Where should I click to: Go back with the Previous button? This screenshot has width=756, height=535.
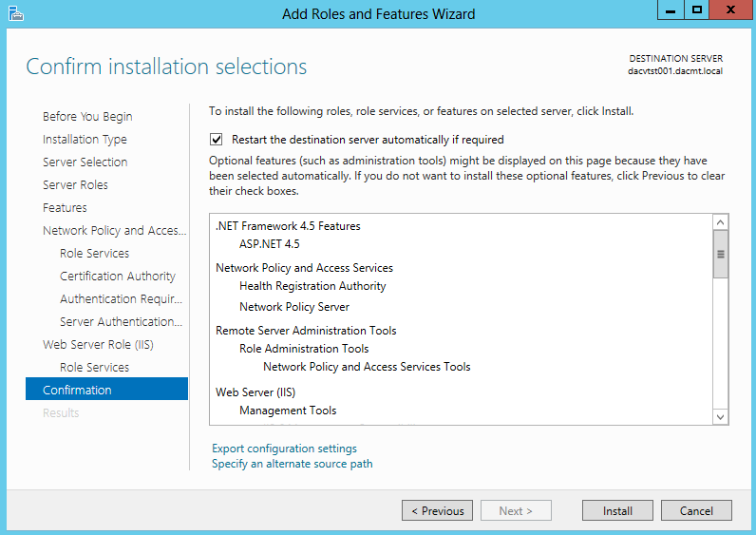437,510
